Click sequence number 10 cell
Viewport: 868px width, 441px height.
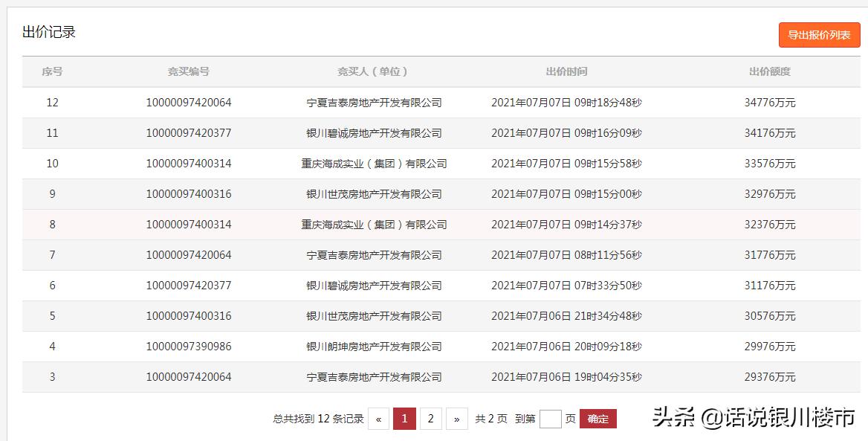(52, 164)
